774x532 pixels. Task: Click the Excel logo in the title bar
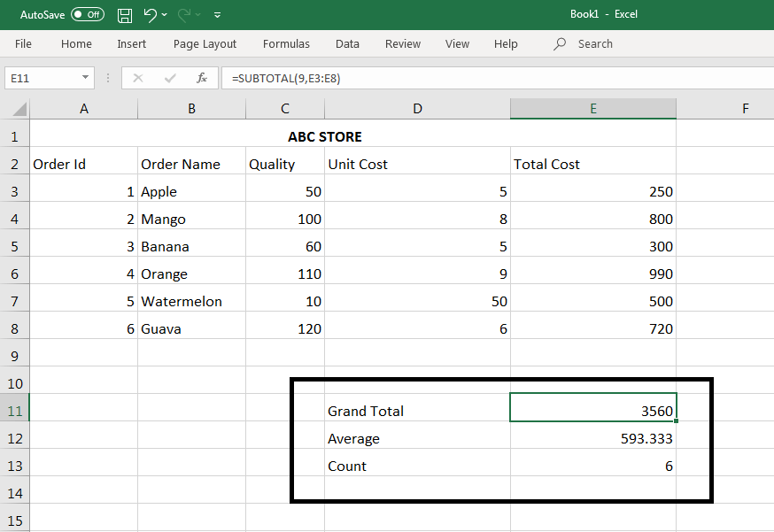click(604, 14)
